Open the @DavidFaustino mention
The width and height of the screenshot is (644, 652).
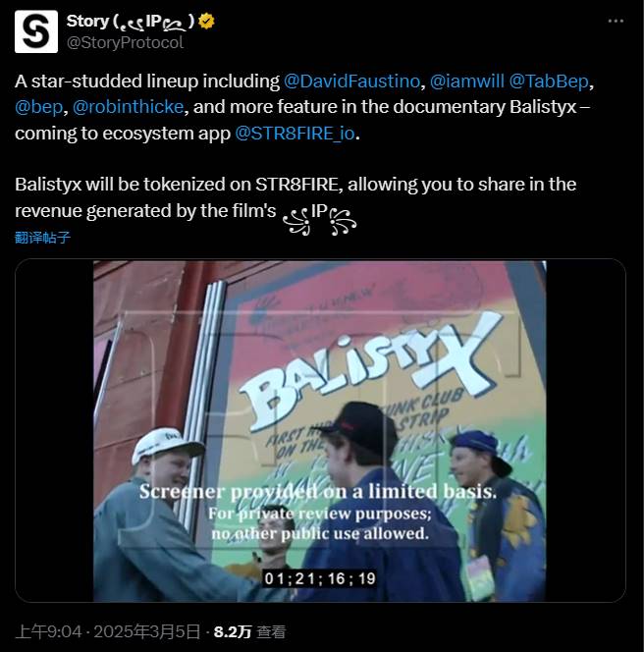(351, 81)
